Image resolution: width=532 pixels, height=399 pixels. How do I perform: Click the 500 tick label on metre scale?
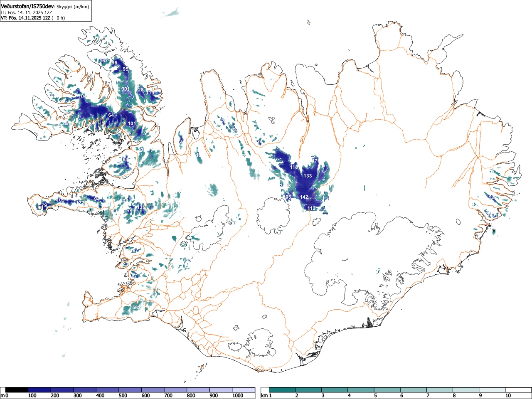pos(123,396)
